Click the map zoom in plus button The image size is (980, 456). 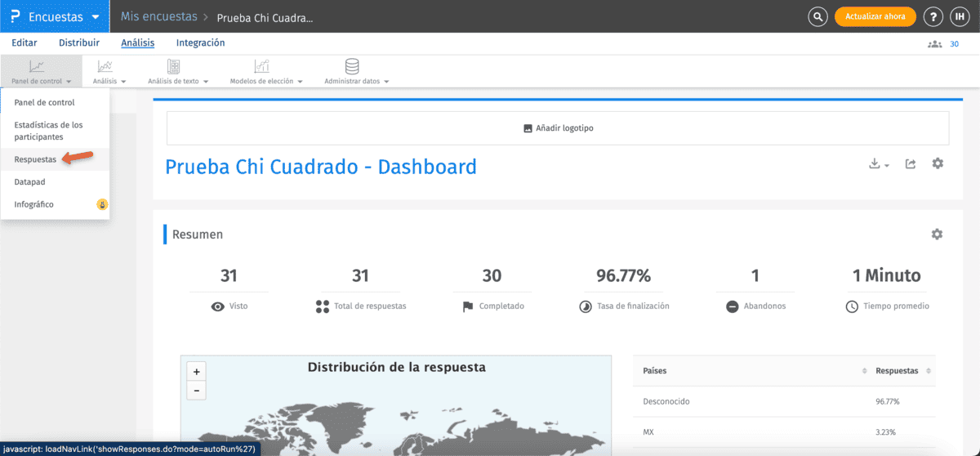pyautogui.click(x=196, y=372)
